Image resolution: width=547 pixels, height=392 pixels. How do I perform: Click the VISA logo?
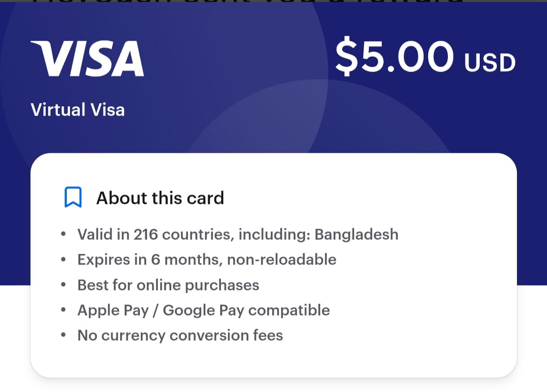[x=87, y=59]
